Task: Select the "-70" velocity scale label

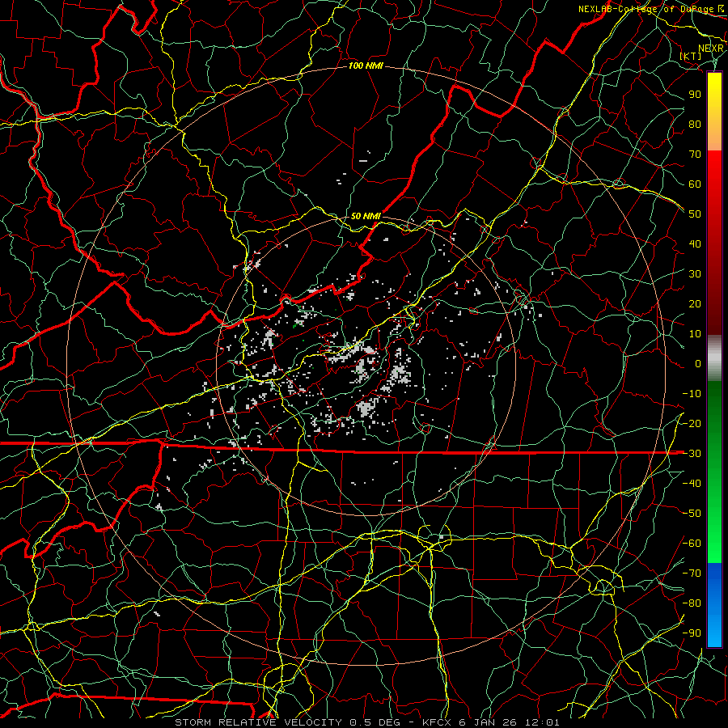Action: (692, 574)
